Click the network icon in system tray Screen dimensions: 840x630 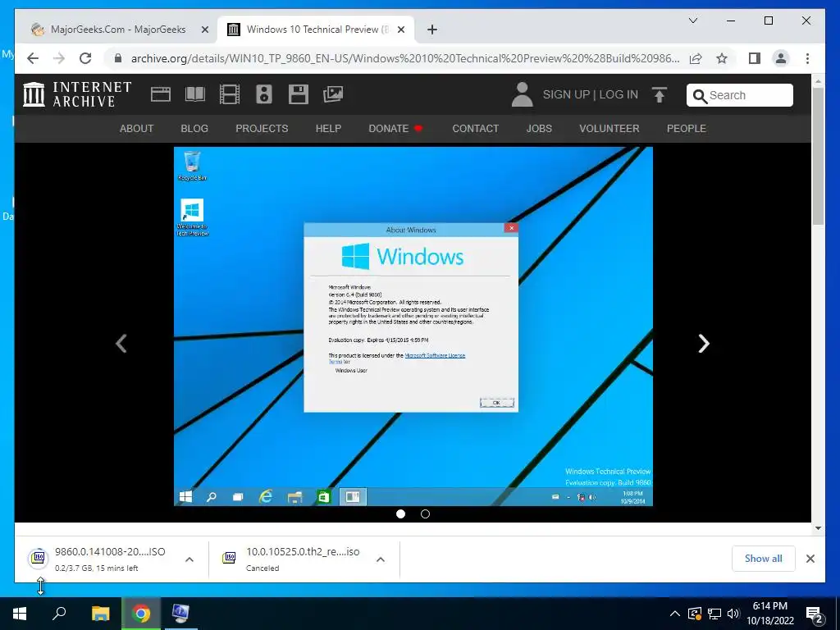point(714,614)
